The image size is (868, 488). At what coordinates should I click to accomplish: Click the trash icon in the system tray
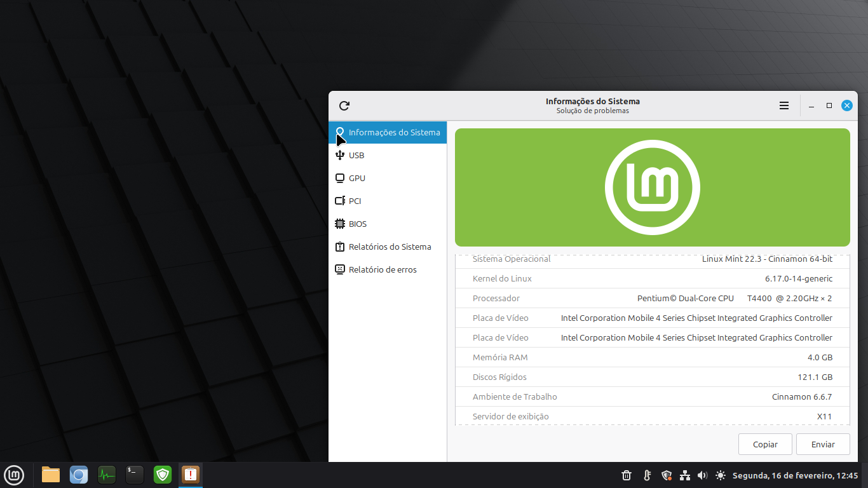click(626, 475)
